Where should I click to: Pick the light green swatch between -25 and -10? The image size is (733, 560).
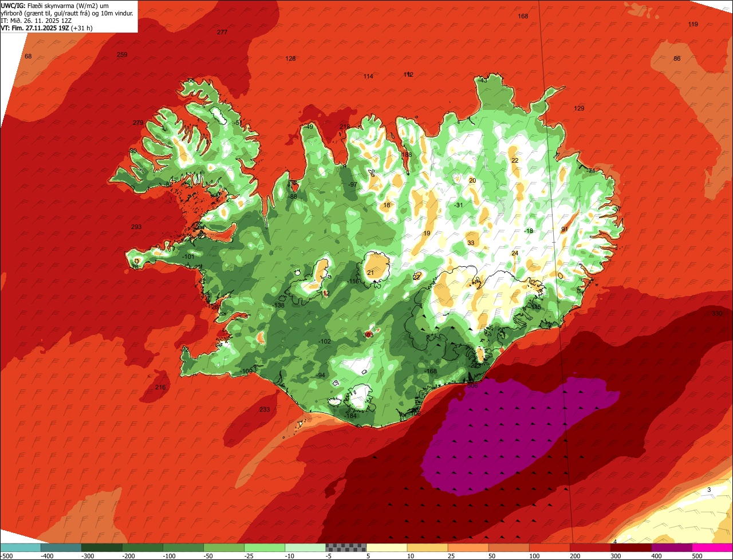(x=265, y=547)
